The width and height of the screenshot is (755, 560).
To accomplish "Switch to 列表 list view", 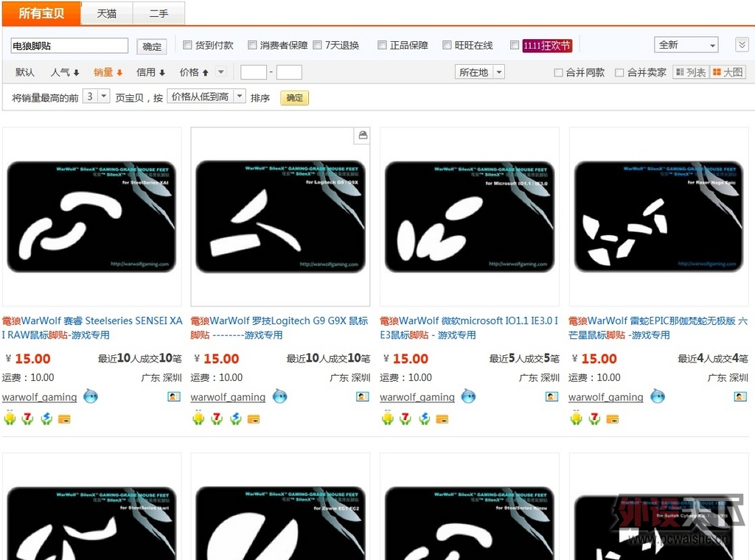I will [691, 72].
